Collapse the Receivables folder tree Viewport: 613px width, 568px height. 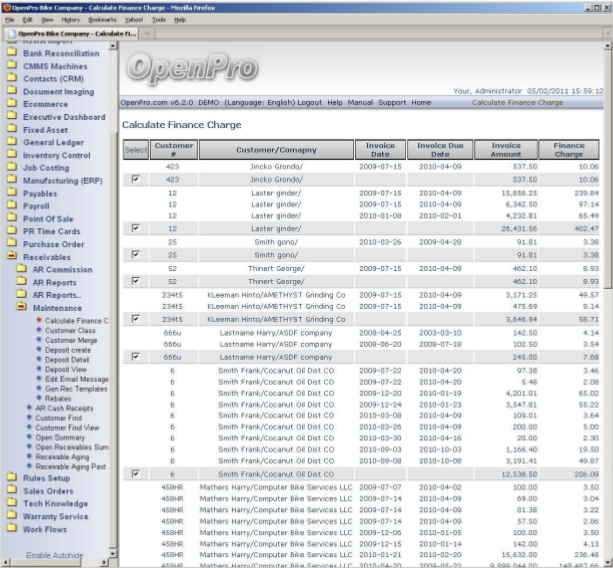point(11,257)
